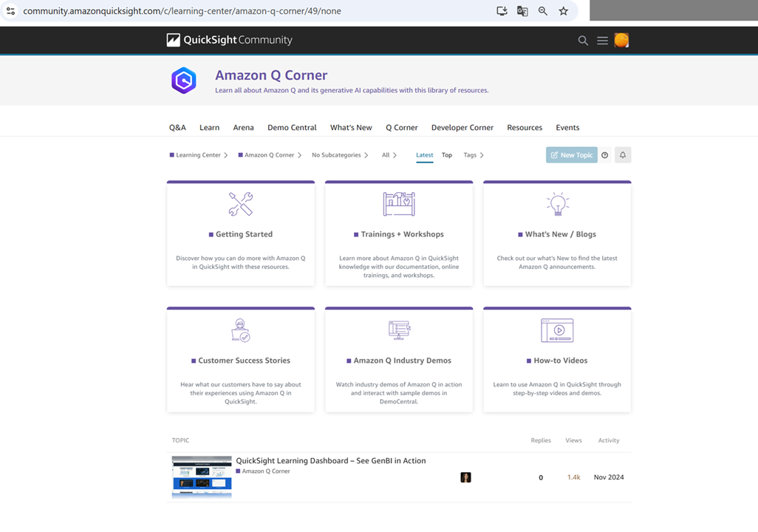Image resolution: width=758 pixels, height=532 pixels.
Task: Click the help icon beside New Topic
Action: tap(605, 154)
